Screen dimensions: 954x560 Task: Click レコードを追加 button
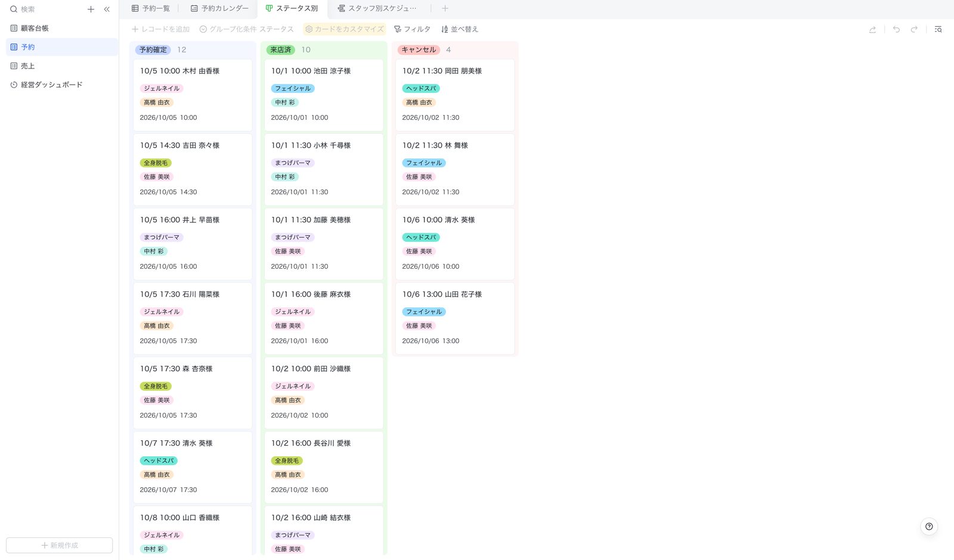(x=160, y=29)
